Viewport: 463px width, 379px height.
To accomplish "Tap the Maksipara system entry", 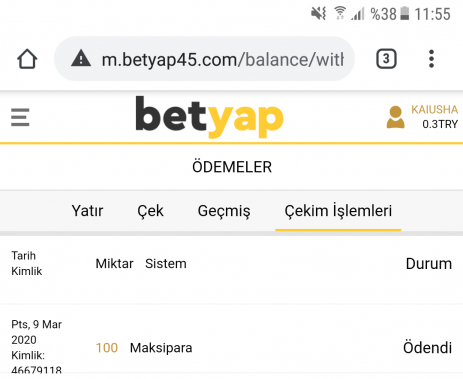I will pos(161,348).
